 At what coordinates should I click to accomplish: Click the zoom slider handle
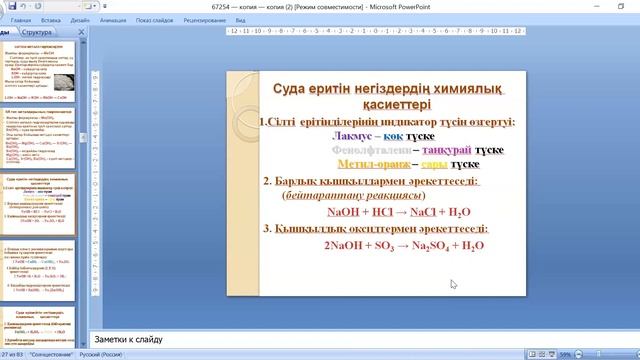pyautogui.click(x=599, y=354)
